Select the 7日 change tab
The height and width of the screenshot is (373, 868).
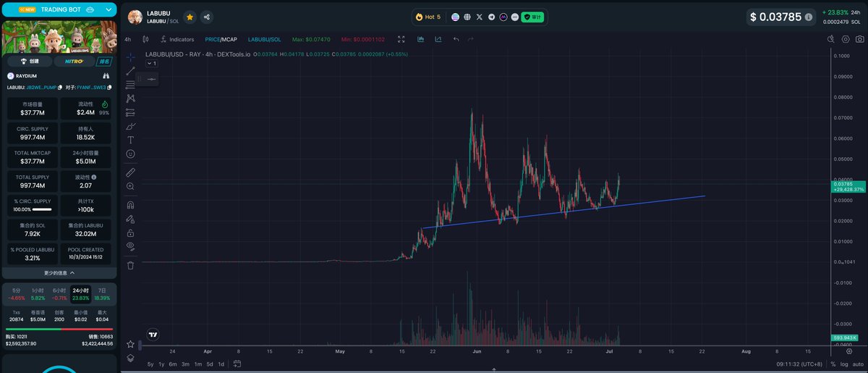coord(102,294)
